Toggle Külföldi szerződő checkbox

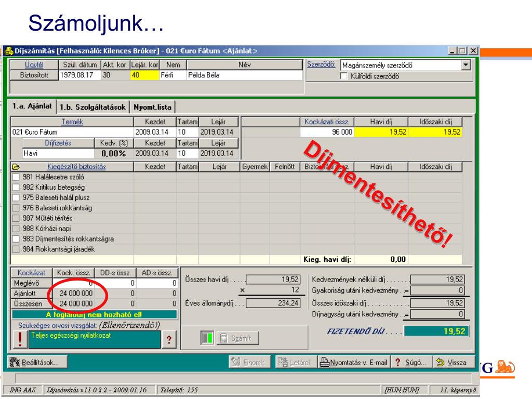(344, 76)
